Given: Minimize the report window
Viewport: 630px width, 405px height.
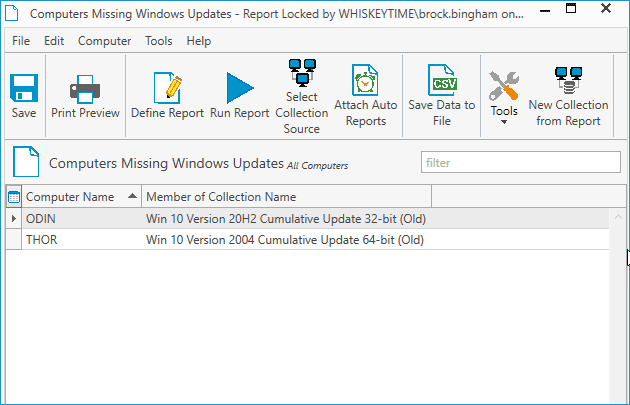Looking at the screenshot, I should (544, 10).
